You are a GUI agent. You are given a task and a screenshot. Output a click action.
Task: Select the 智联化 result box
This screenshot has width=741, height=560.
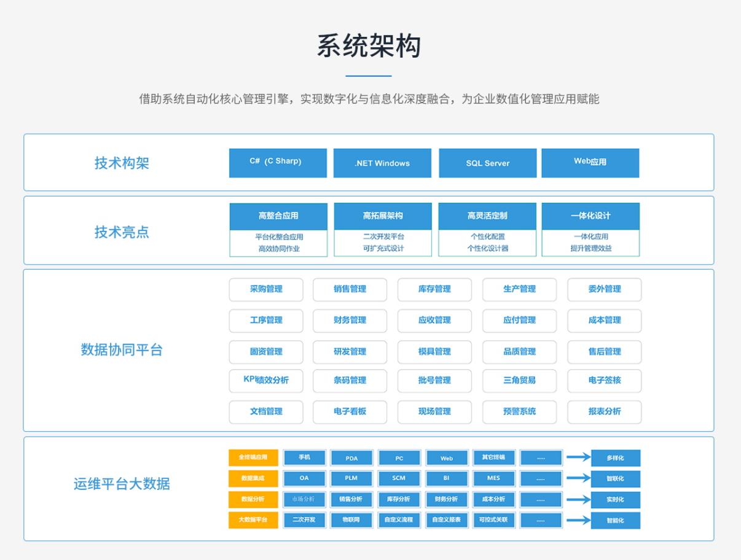click(x=616, y=478)
